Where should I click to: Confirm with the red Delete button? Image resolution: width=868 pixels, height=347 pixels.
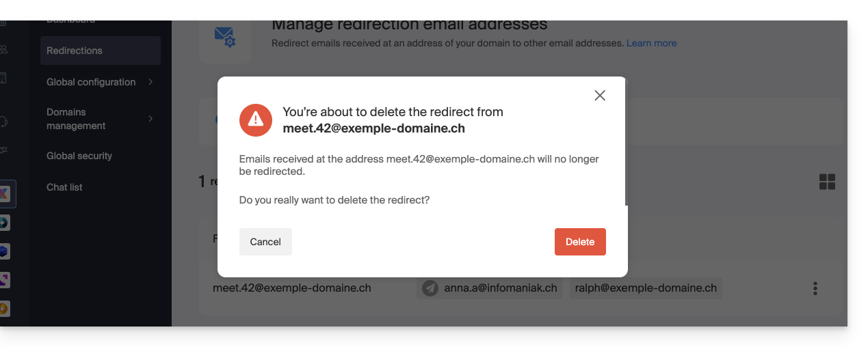click(x=580, y=242)
